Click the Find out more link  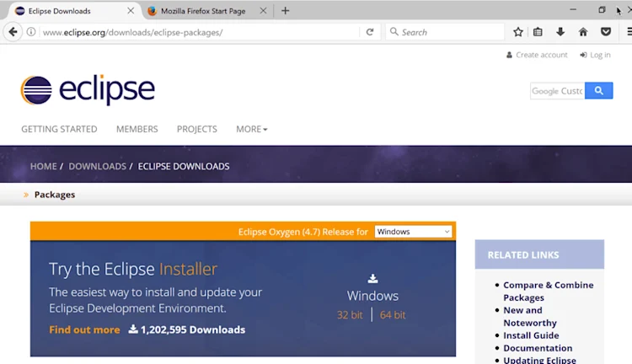pos(84,329)
